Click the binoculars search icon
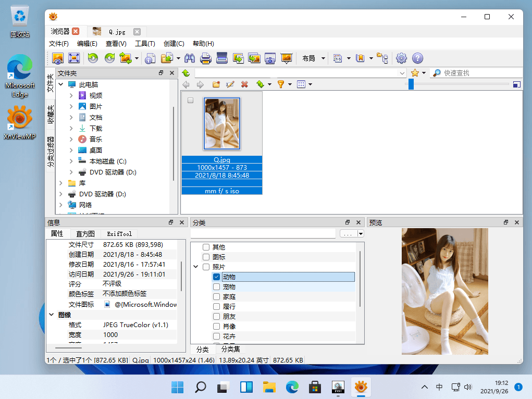This screenshot has height=399, width=532. [x=190, y=58]
